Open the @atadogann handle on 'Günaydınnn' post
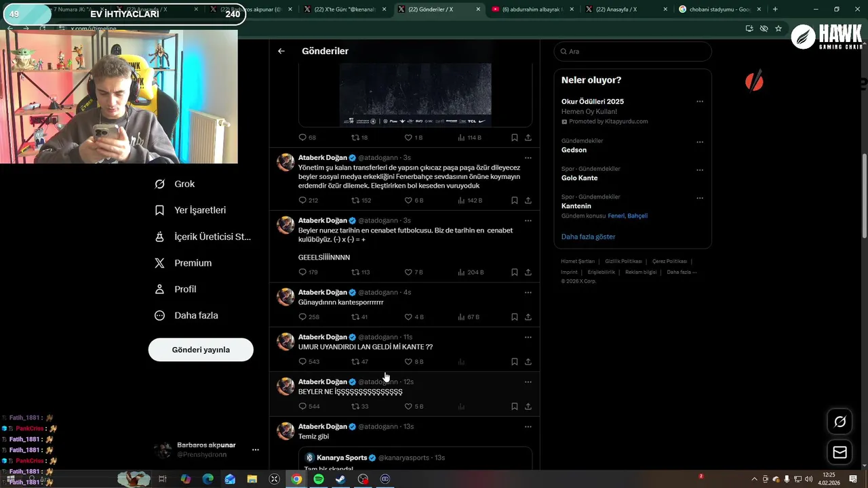 [378, 292]
